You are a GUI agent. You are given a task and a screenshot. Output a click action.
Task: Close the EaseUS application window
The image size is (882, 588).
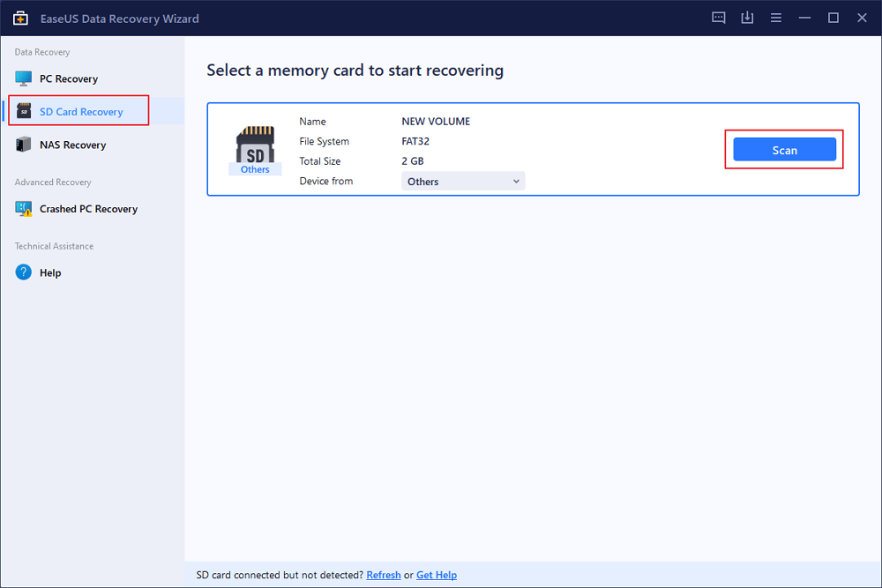click(861, 18)
